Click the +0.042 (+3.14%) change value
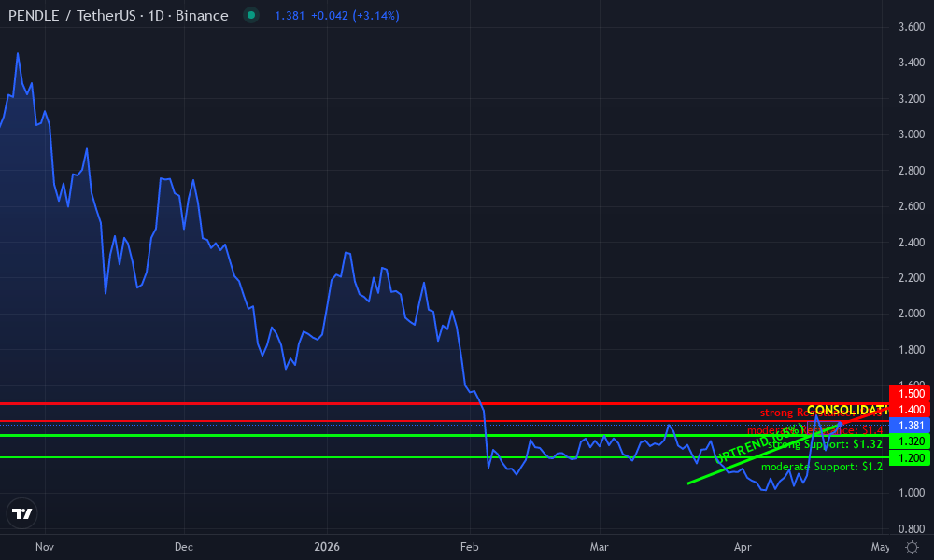The image size is (934, 560). pos(355,16)
